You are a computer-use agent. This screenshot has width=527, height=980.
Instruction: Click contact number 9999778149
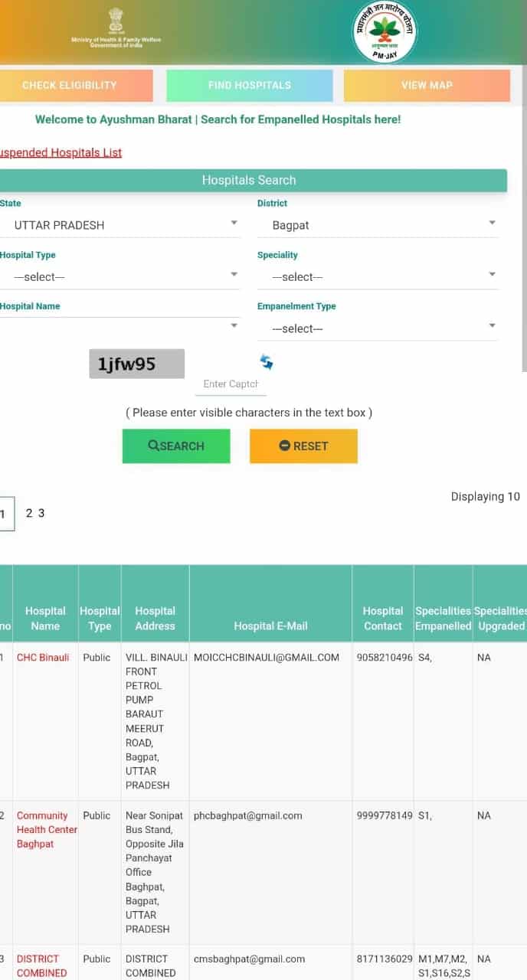click(x=385, y=816)
